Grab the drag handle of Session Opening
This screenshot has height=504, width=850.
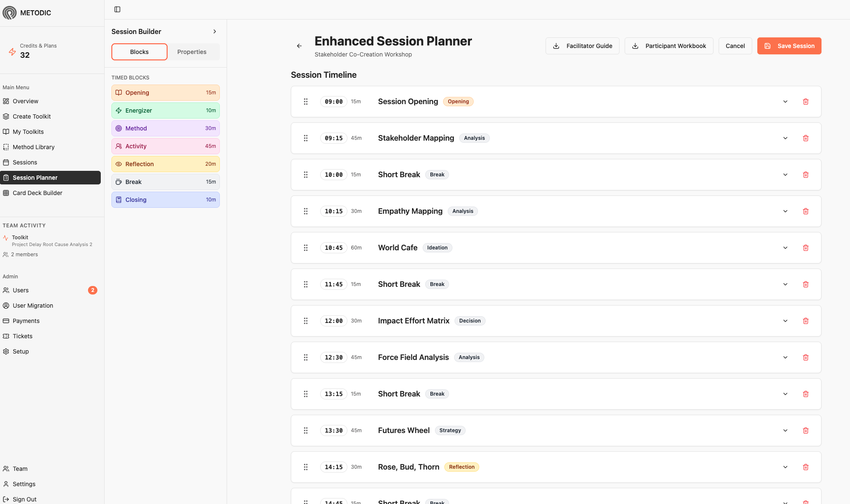click(x=306, y=102)
